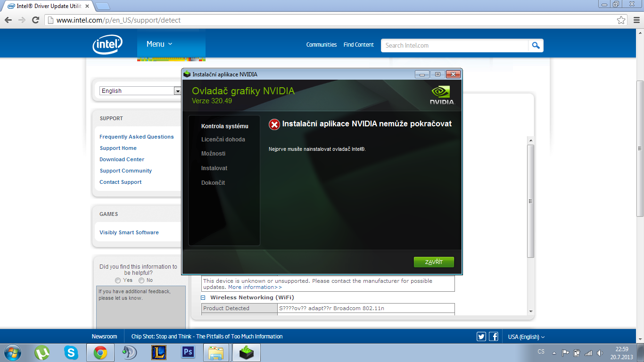Viewport: 644px width, 362px height.
Task: Reload the page with Chrome's refresh icon
Action: tap(35, 20)
